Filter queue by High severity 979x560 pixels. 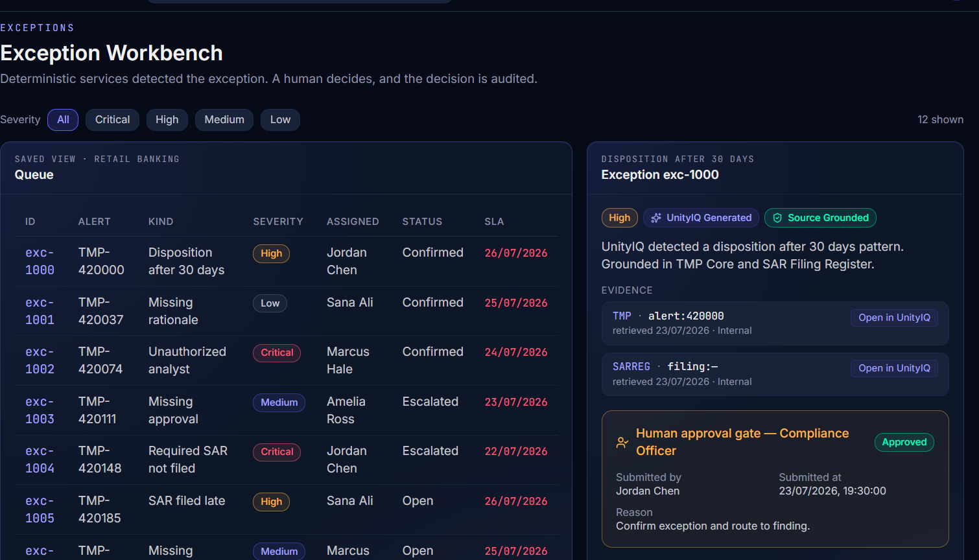click(167, 120)
